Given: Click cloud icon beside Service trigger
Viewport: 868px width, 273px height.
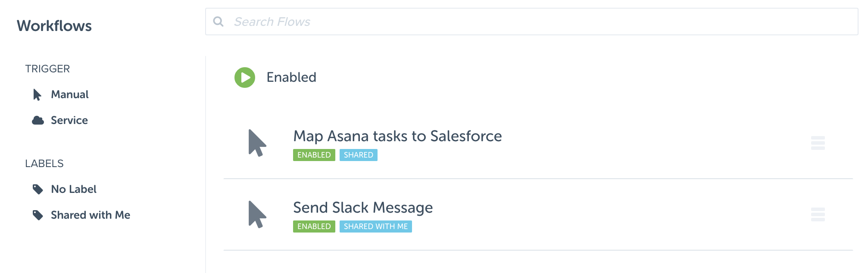Looking at the screenshot, I should [38, 120].
